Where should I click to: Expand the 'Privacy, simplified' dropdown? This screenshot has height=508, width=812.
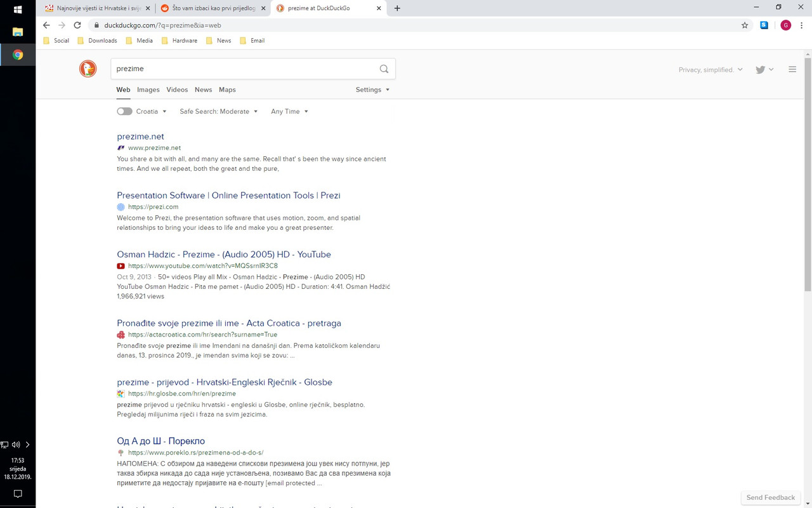point(710,70)
